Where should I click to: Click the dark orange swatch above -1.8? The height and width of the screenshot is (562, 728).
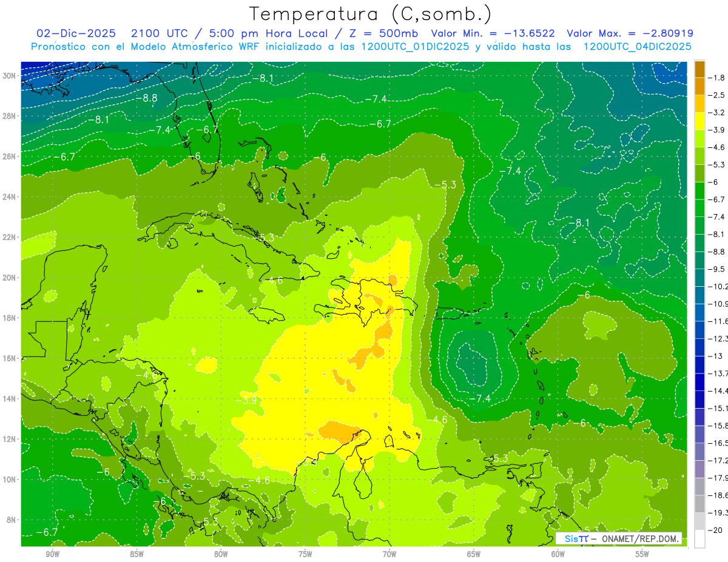point(699,69)
